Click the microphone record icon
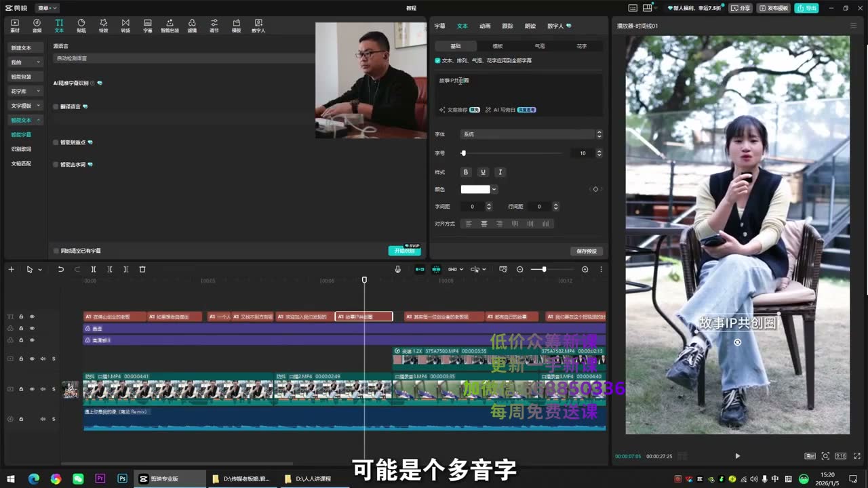 point(398,269)
